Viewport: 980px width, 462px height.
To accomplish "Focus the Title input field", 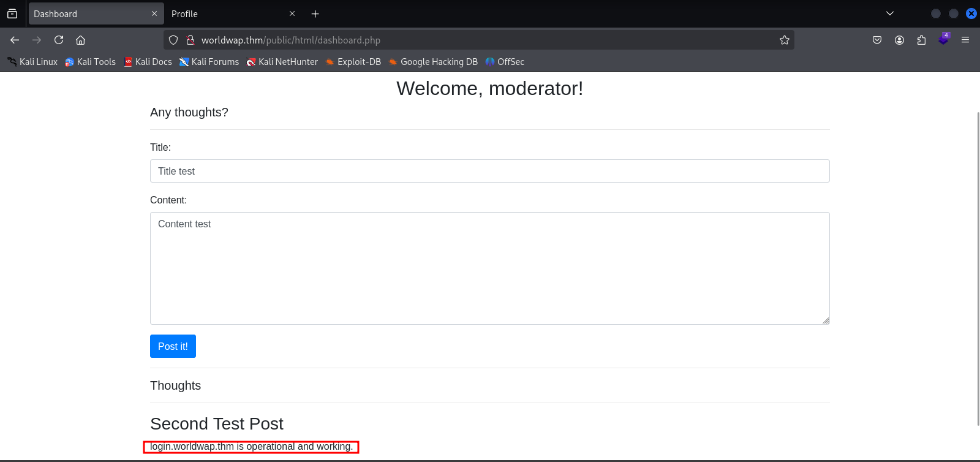I will 490,171.
